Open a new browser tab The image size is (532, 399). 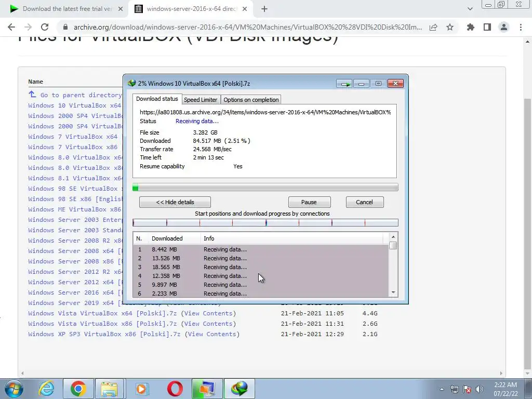[264, 9]
